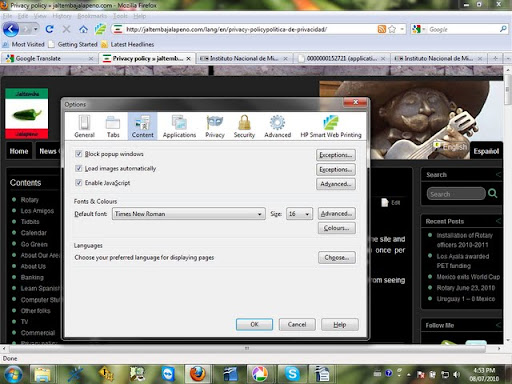Open the File menu
The image size is (512, 384).
[x=7, y=16]
